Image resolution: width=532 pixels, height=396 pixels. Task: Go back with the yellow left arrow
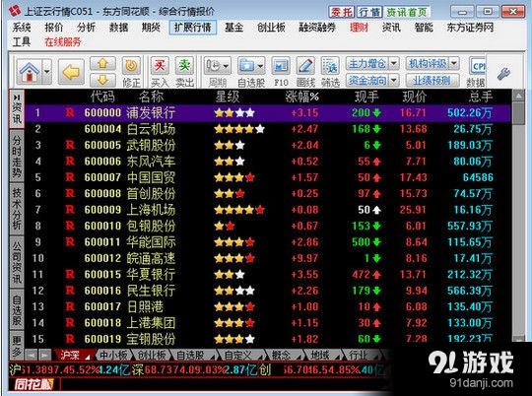point(71,72)
